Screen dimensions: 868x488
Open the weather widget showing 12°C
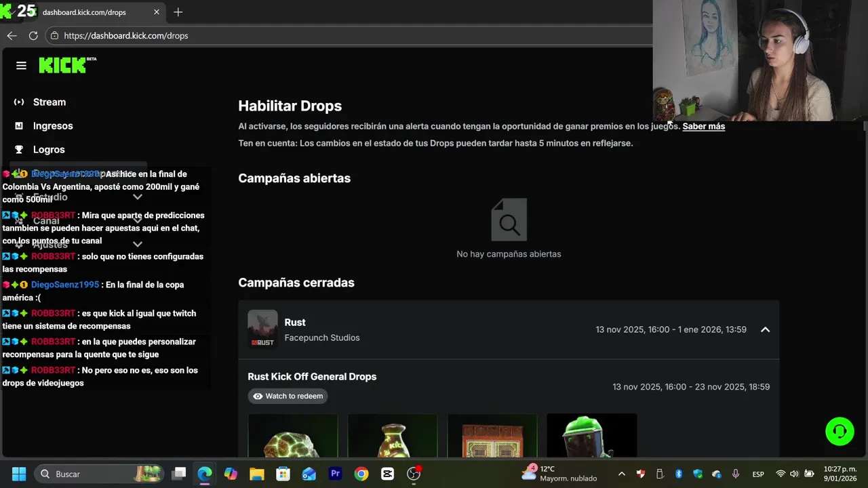[559, 473]
